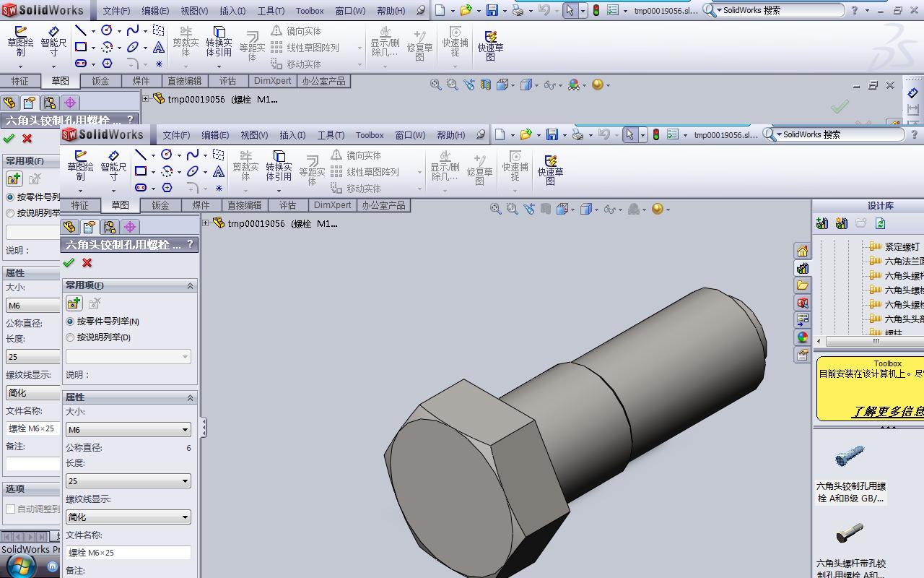Open FeatureManager tree tab in the front window
Screen dimensions: 924x578
tap(70, 227)
